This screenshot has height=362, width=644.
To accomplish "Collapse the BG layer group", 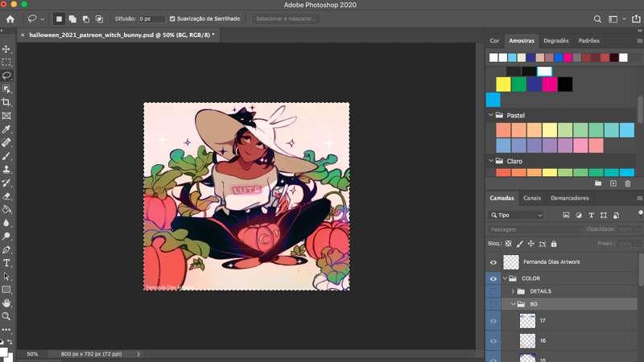I will (513, 304).
